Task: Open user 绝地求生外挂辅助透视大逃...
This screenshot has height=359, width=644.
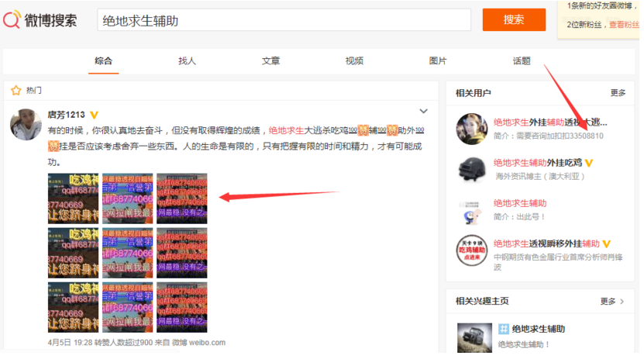Action: [550, 123]
